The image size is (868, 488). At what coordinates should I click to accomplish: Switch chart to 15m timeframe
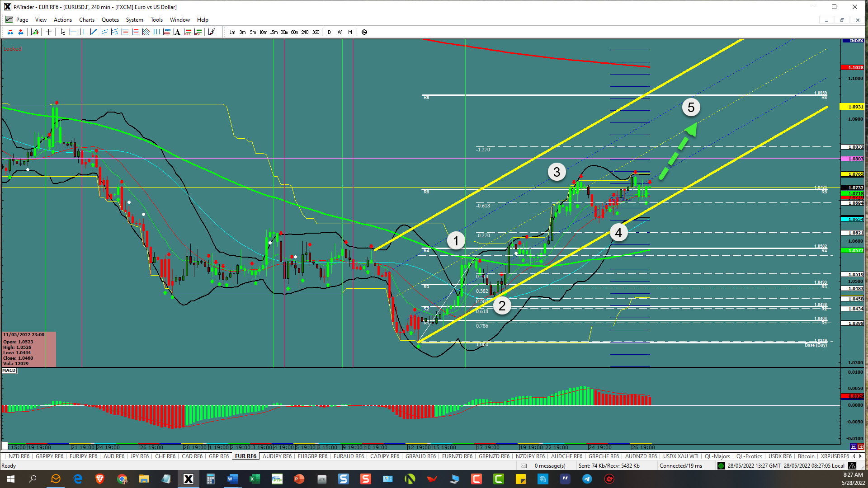[274, 32]
